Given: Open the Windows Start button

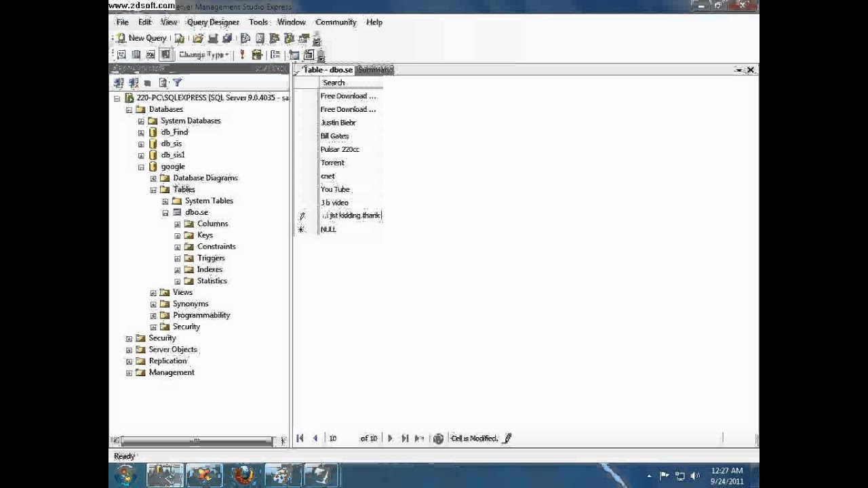Looking at the screenshot, I should pos(125,475).
